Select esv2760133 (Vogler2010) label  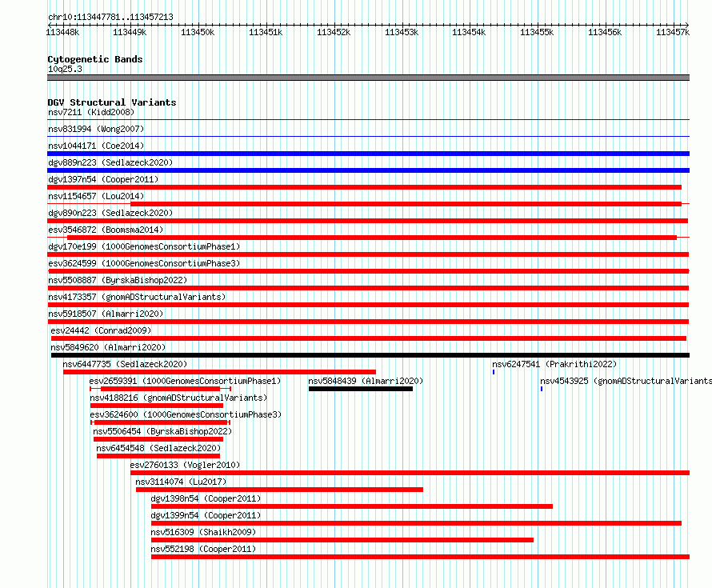[185, 465]
